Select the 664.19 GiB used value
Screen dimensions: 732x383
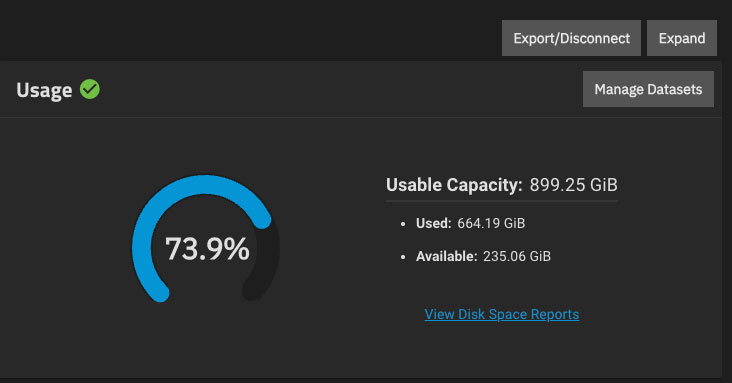pyautogui.click(x=491, y=223)
